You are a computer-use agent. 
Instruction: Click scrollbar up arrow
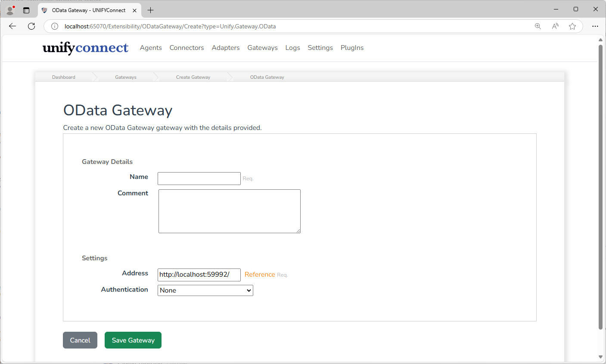600,40
